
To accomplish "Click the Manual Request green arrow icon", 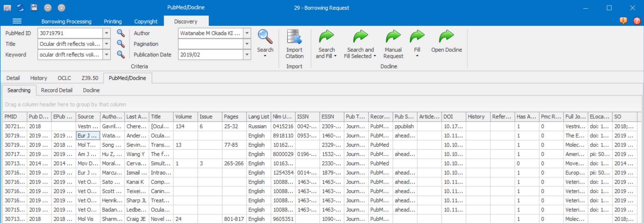I will [393, 37].
